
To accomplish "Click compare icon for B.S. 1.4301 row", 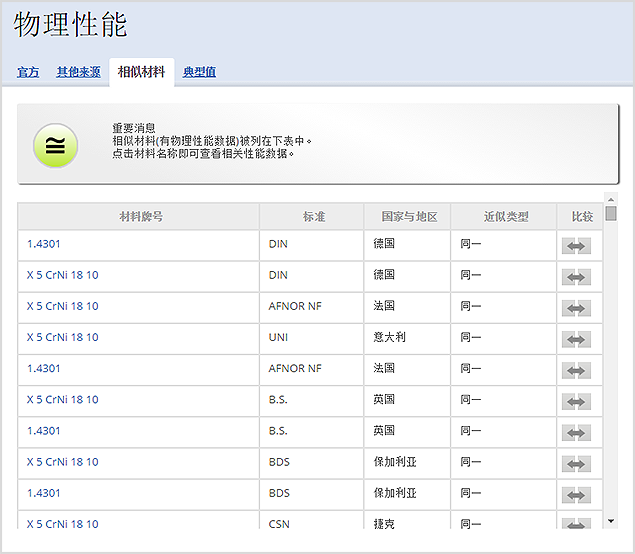I will [576, 433].
